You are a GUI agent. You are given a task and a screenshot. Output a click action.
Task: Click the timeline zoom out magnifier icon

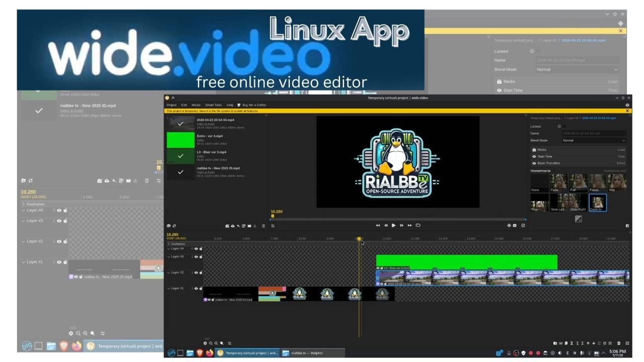pos(211,343)
